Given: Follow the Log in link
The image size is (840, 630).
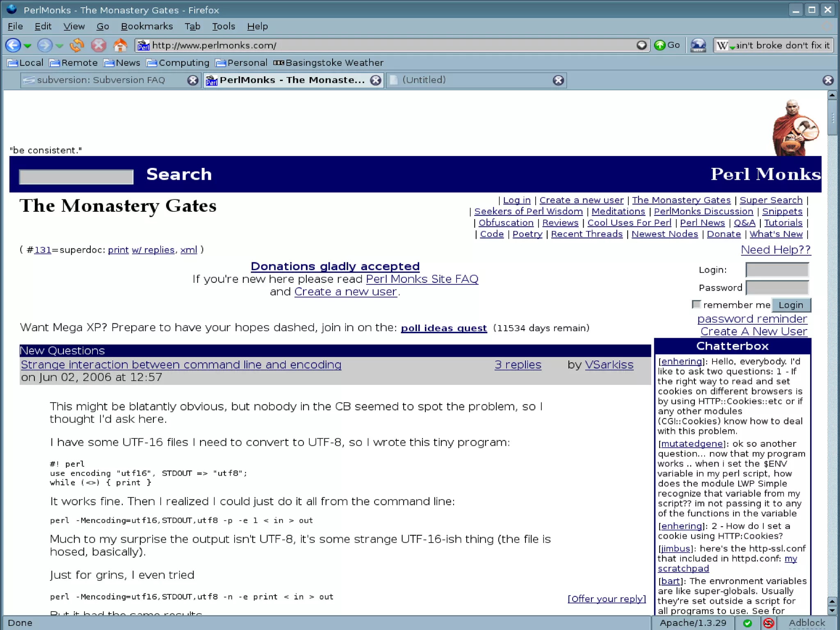Looking at the screenshot, I should [x=516, y=200].
